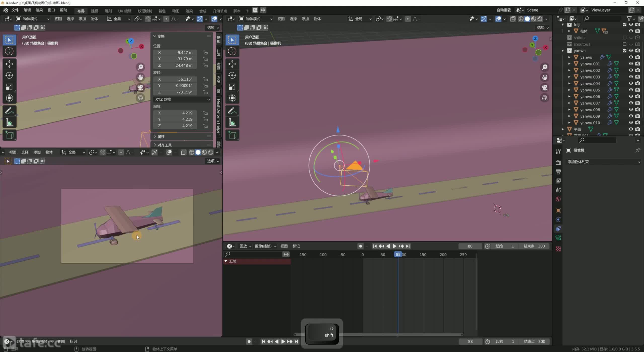
Task: Switch to the 几何节点 workspace tab
Action: tap(220, 11)
